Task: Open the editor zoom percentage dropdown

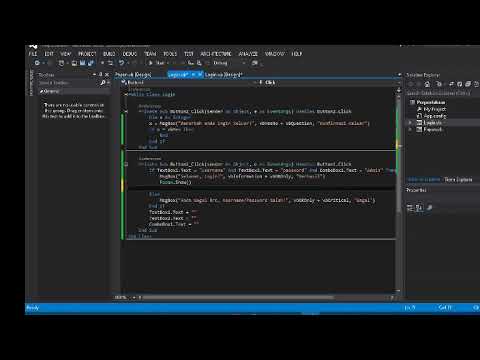Action: 134,297
